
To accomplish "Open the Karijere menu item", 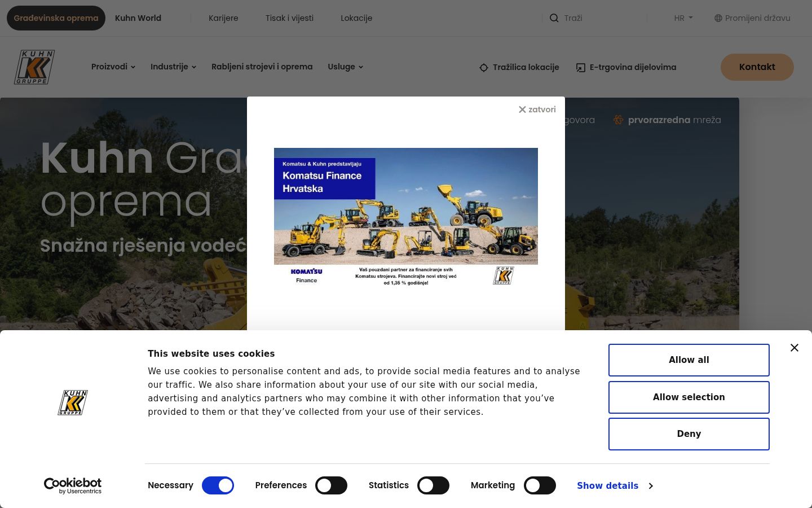I will coord(223,18).
